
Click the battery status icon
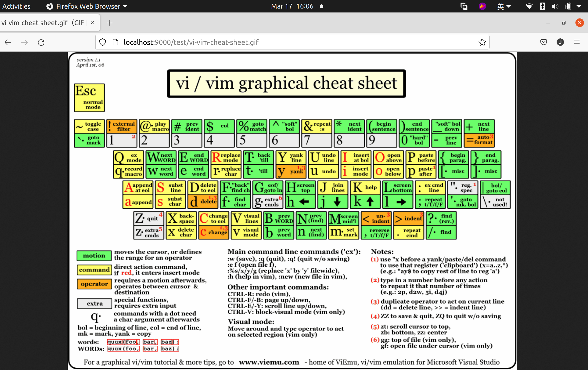click(x=568, y=6)
